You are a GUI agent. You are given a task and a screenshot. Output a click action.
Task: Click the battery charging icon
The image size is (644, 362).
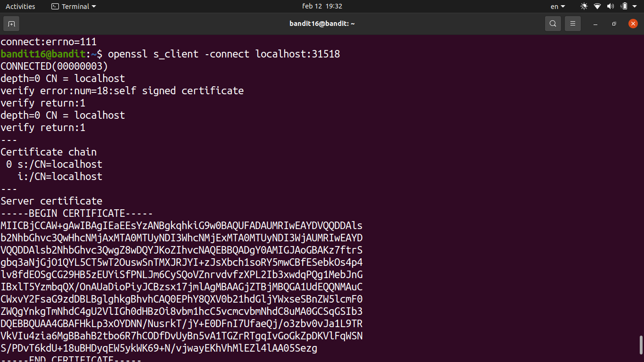pyautogui.click(x=624, y=7)
